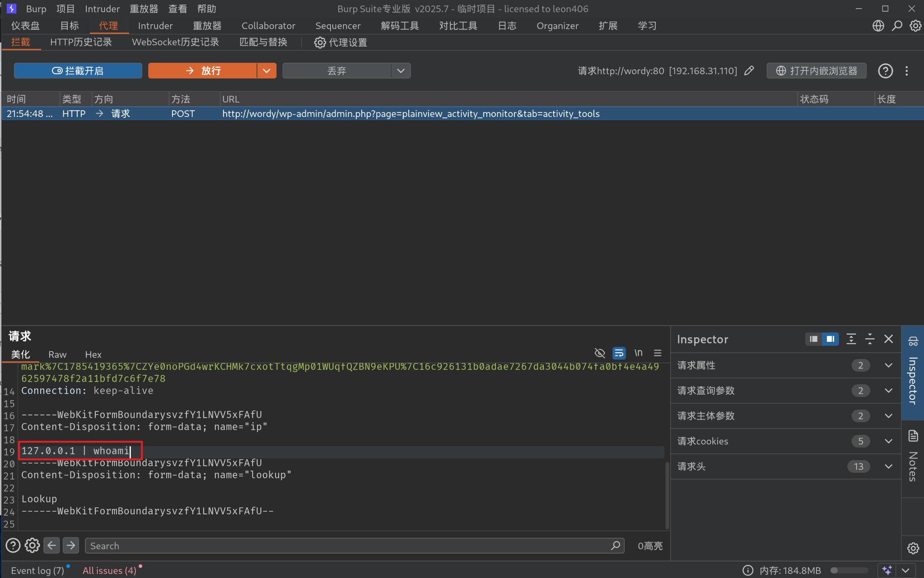Open the WebSocket历史记录 sub-tab
This screenshot has height=578, width=924.
[x=175, y=42]
